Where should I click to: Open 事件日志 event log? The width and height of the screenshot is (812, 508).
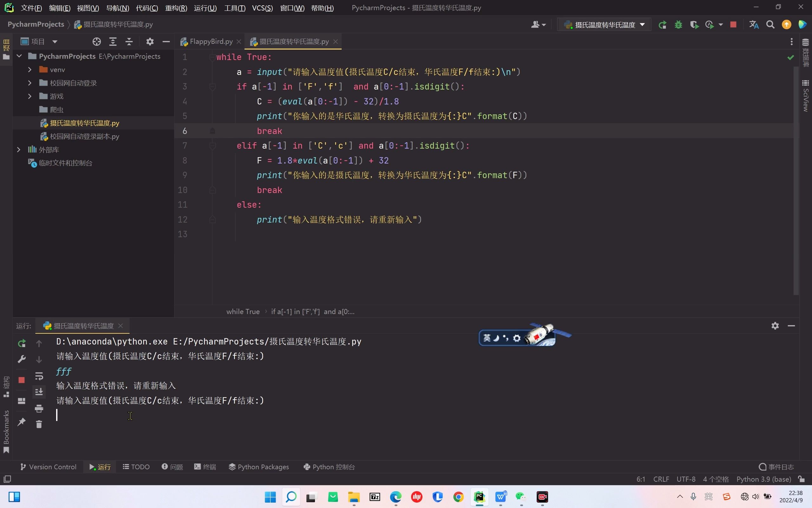[x=776, y=467]
